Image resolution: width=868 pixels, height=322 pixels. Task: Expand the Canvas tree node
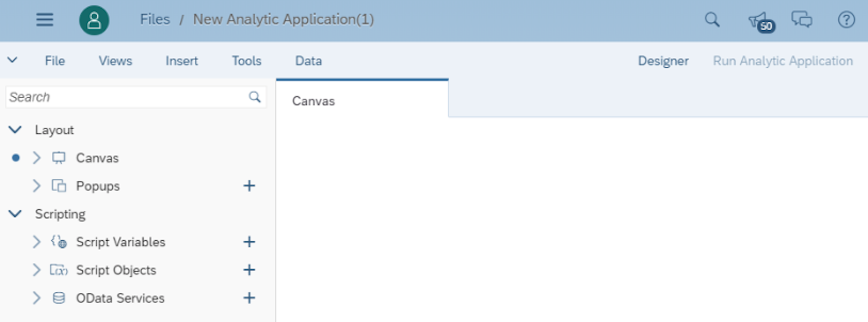click(x=37, y=158)
